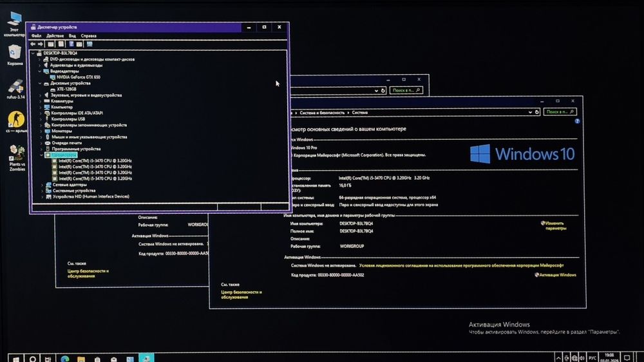This screenshot has width=644, height=362.
Task: Click the taskbar clock showing 19:08
Action: pos(609,357)
